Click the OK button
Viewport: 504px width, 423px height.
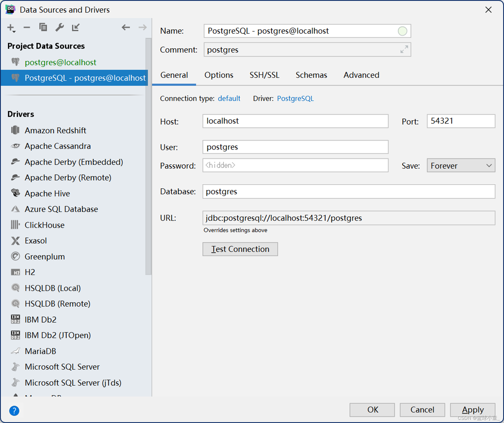pyautogui.click(x=372, y=410)
